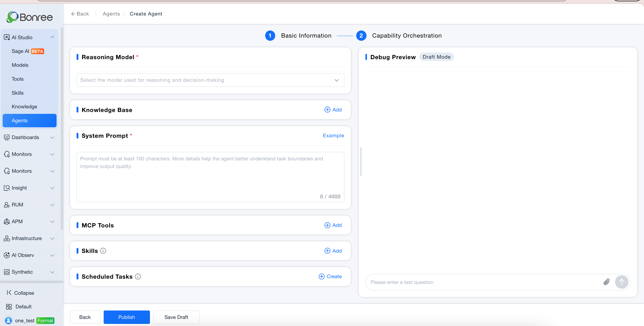The width and height of the screenshot is (644, 326).
Task: Collapse the sidebar with Collapse icon
Action: (x=9, y=293)
